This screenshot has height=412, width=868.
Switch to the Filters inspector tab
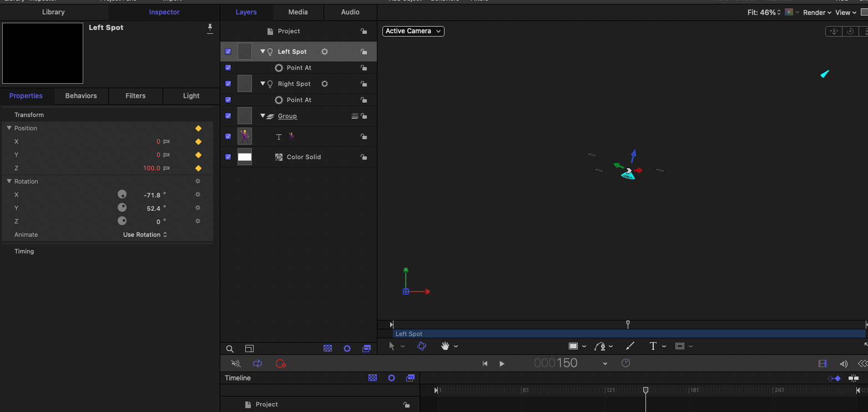(x=135, y=96)
